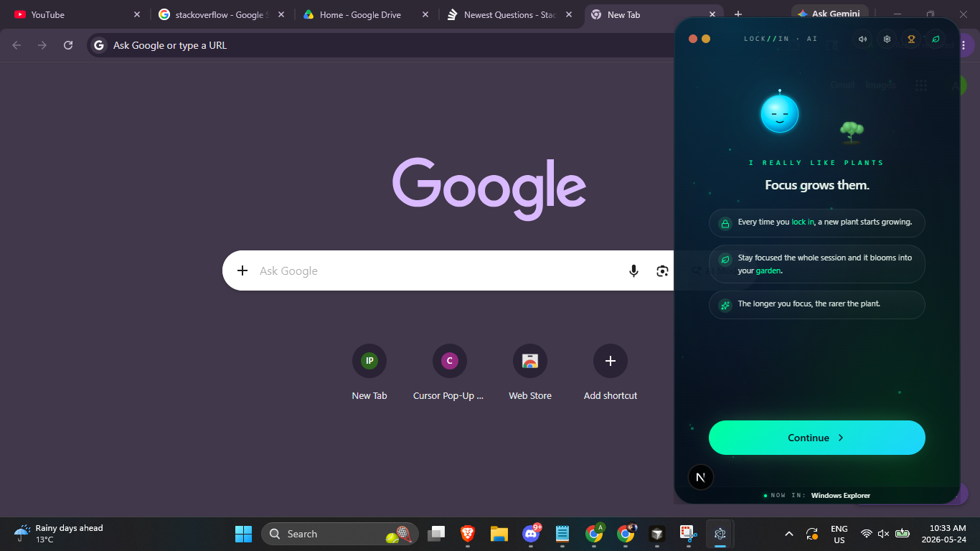Mute sound with the speaker icon in Lock//In
The image size is (980, 551).
[x=862, y=39]
